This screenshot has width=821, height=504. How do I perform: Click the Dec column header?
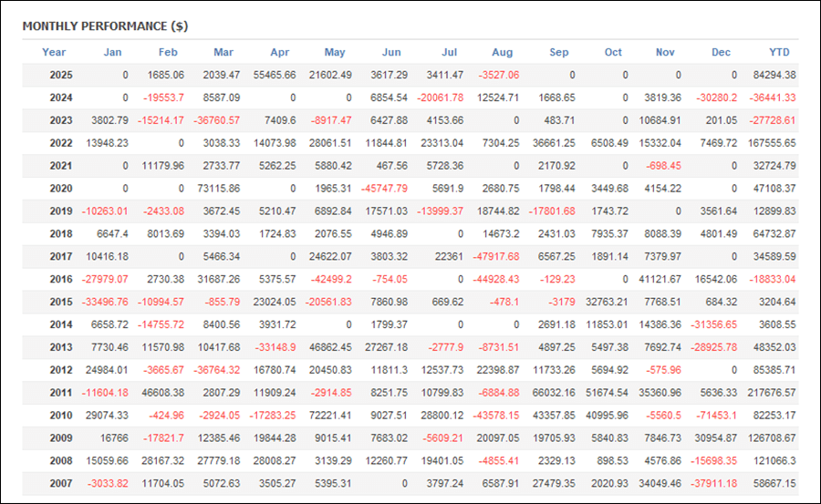click(x=722, y=52)
